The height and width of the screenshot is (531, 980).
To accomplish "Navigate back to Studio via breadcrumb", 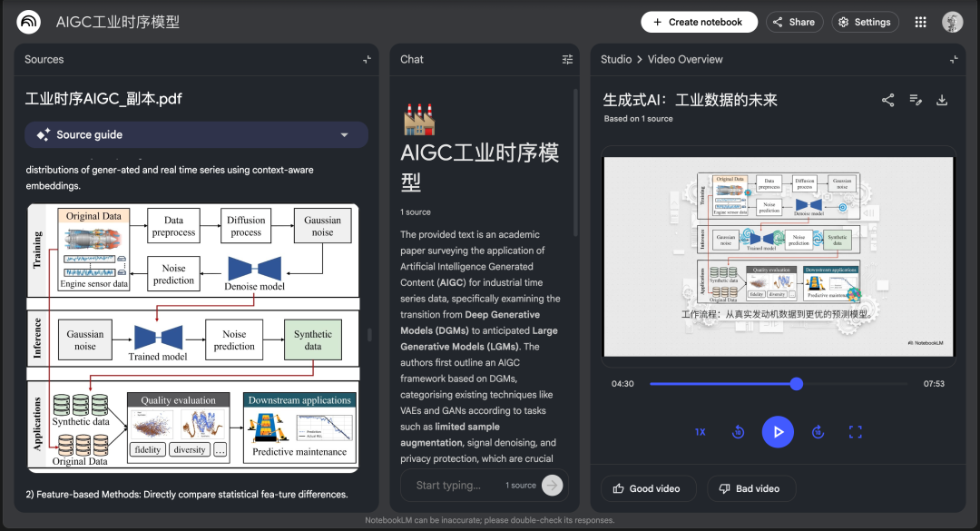I will point(615,59).
